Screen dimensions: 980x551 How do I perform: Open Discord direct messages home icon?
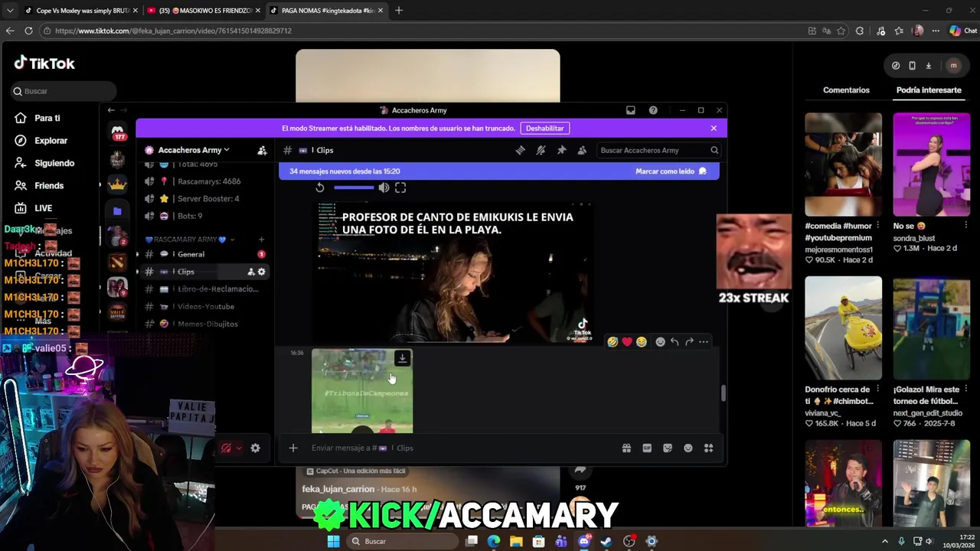118,133
